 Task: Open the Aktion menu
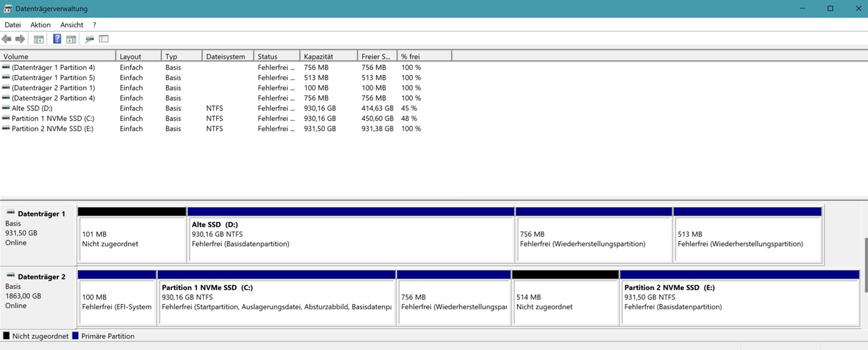[x=41, y=25]
